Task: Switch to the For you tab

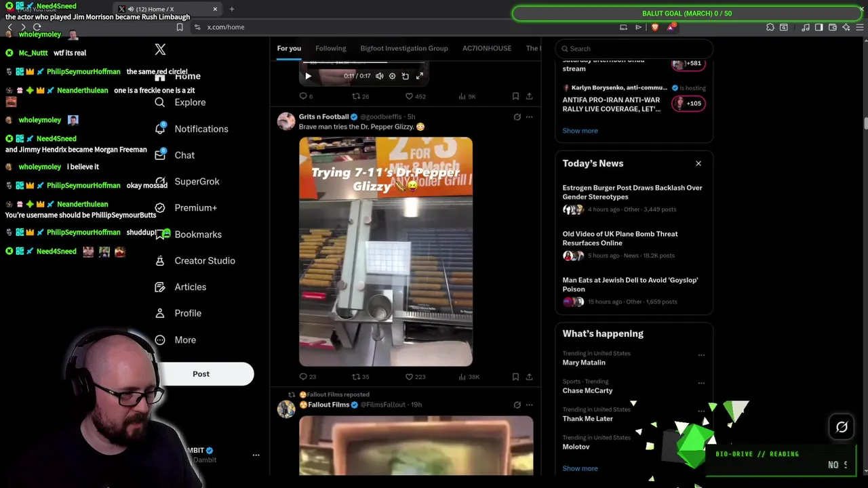Action: pos(289,48)
